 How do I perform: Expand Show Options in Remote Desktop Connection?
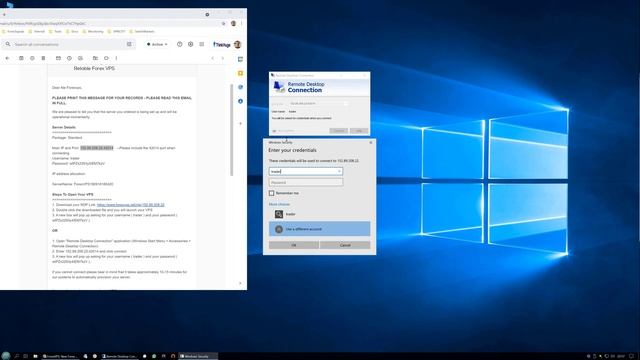(283, 131)
